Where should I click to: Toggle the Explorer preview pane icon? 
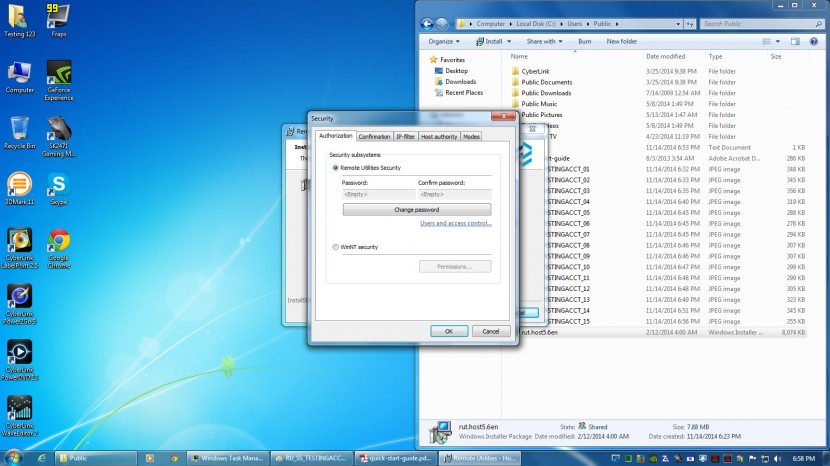[795, 41]
